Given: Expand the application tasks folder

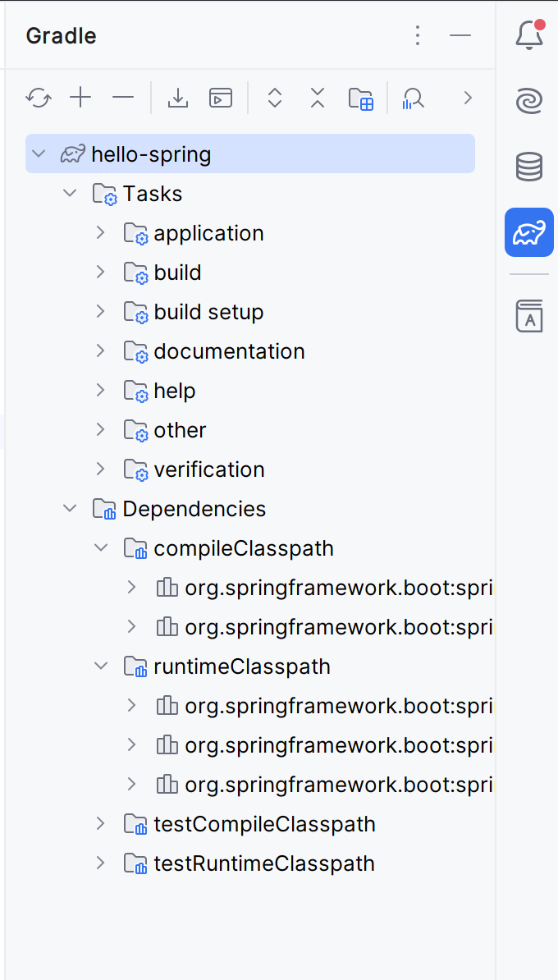Looking at the screenshot, I should [x=101, y=233].
